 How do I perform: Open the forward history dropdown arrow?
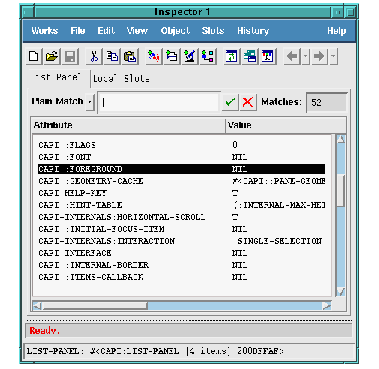333,56
